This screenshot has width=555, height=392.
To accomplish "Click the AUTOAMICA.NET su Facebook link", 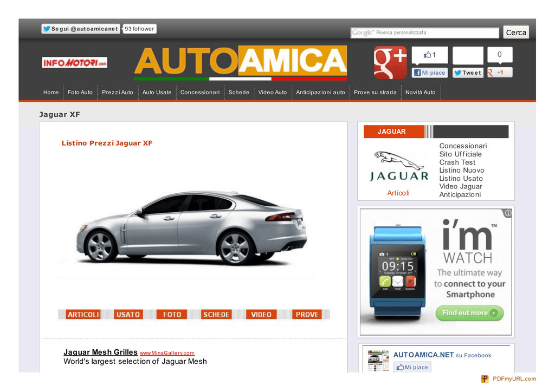I will click(x=442, y=355).
